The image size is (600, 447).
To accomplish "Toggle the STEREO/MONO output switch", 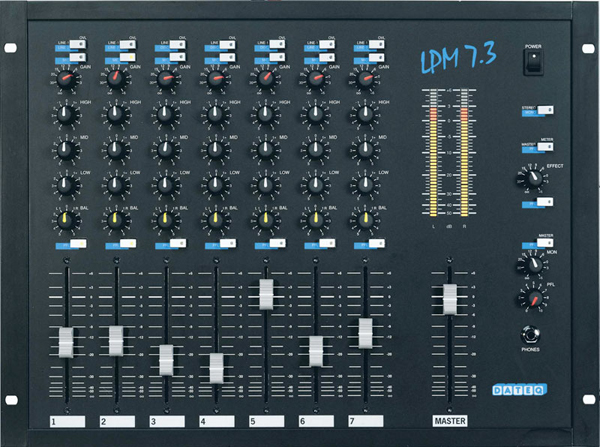I will 545,110.
